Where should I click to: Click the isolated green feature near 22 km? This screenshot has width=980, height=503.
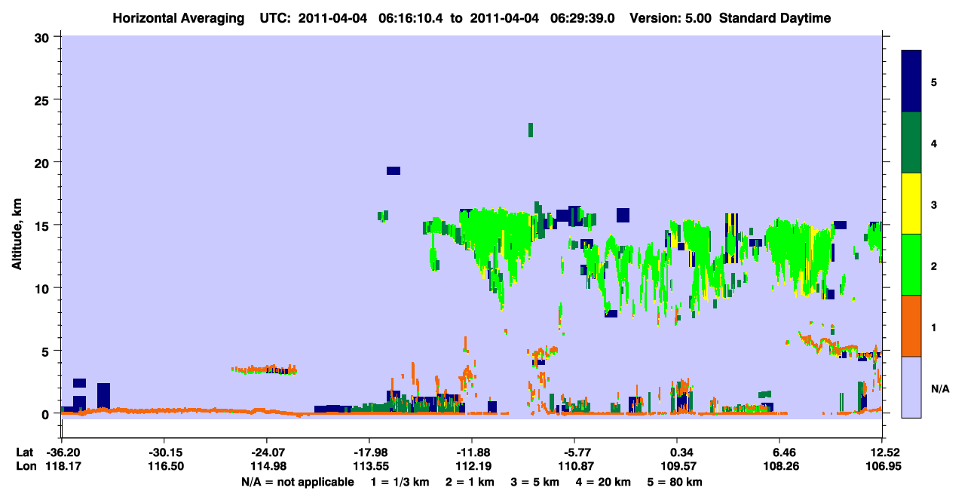(x=531, y=130)
